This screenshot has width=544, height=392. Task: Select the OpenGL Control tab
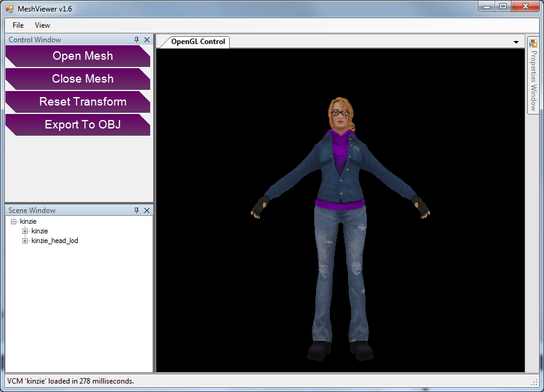pos(198,42)
